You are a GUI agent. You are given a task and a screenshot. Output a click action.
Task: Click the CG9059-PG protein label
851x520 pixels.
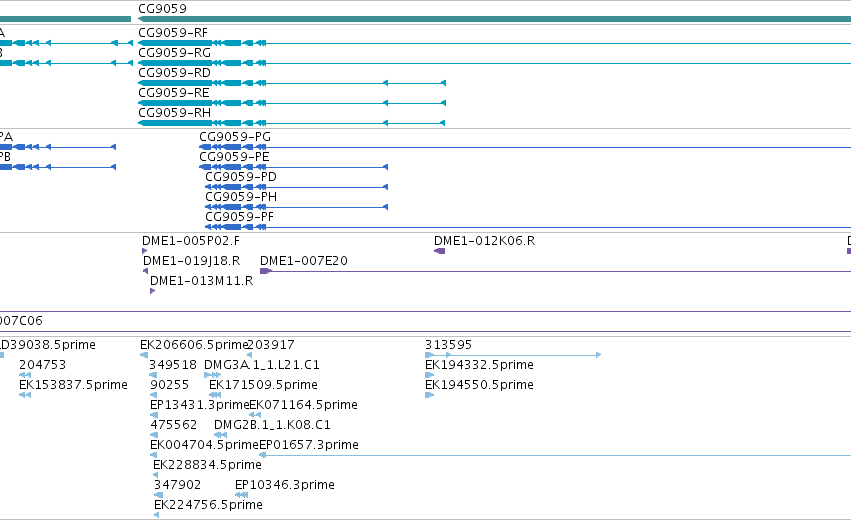235,137
